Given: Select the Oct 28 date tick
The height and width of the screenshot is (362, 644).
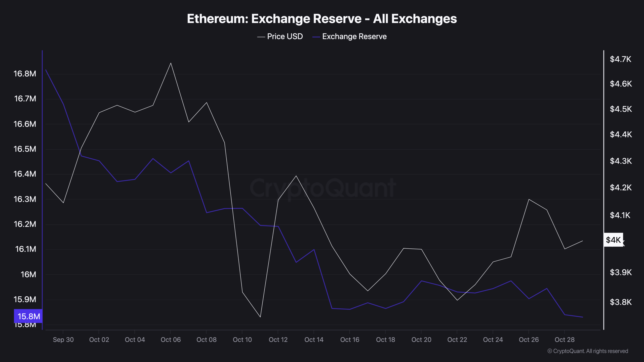Looking at the screenshot, I should [565, 340].
